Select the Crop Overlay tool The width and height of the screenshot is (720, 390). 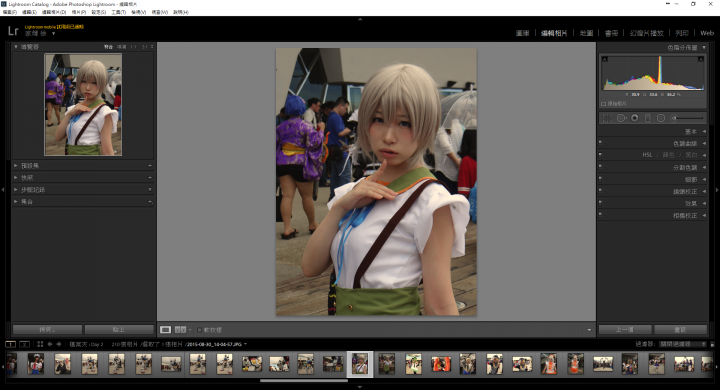tap(607, 118)
